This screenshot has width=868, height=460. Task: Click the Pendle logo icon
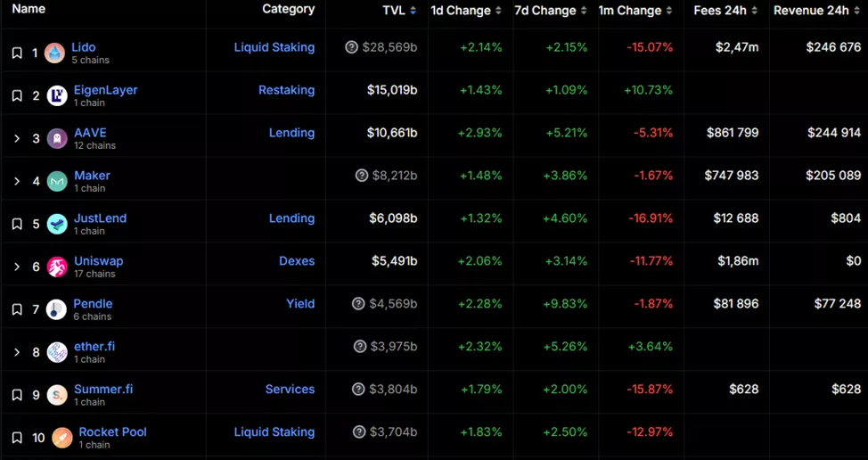57,309
